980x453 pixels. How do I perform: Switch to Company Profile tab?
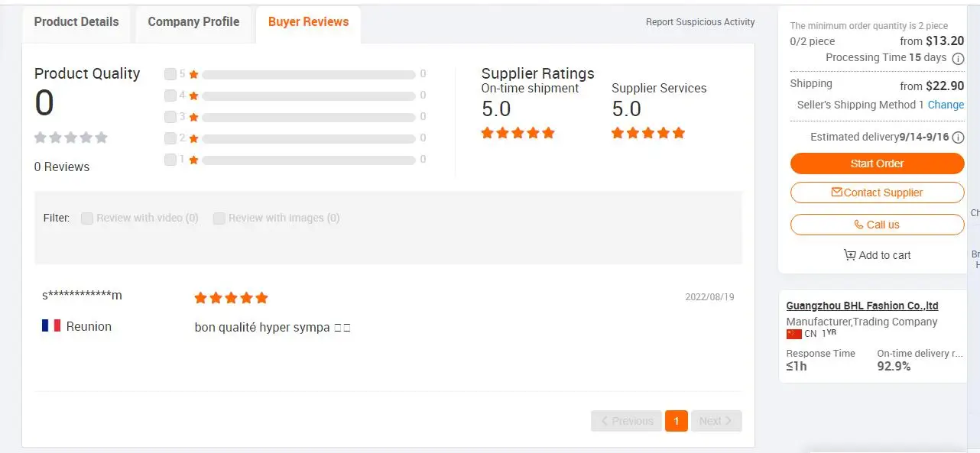[193, 22]
